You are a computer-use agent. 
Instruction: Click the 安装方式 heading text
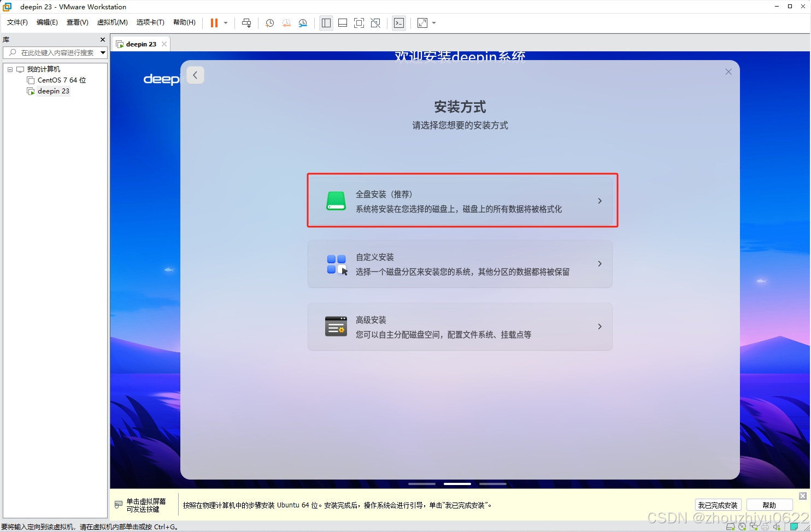tap(460, 107)
